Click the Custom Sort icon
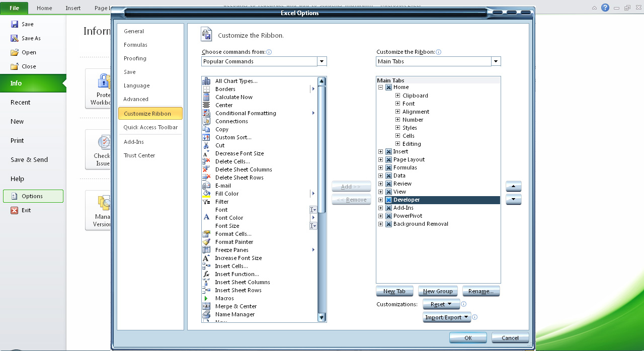Image resolution: width=644 pixels, height=351 pixels. 206,137
